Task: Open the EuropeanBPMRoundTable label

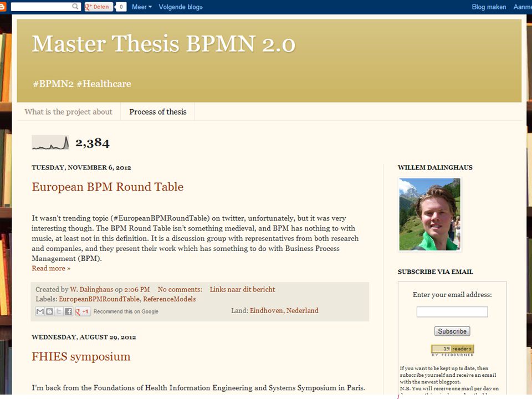Action: [x=99, y=299]
